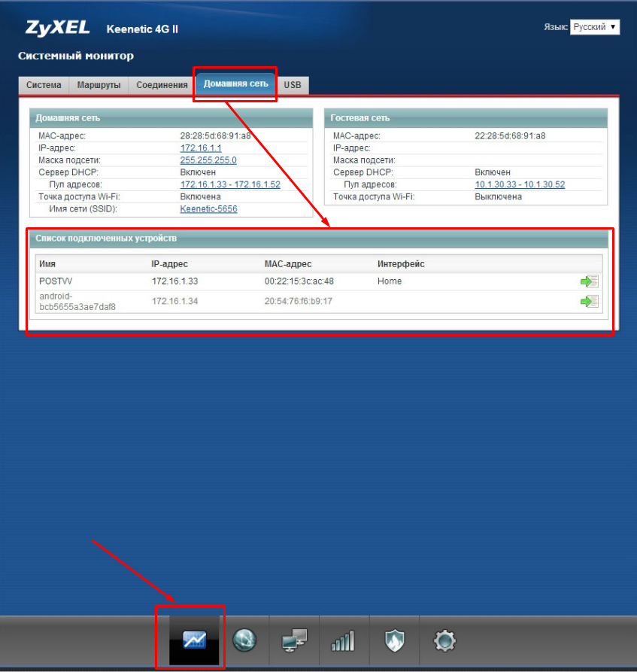Select the Домашняя сеть tab

(x=235, y=84)
